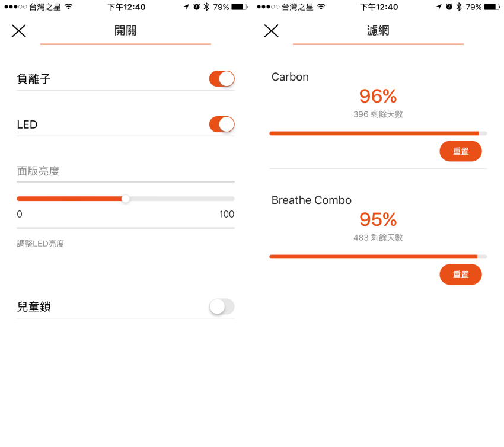Screen dimensions: 504x447
Task: Click the 面版亮度 slider handle
Action: pos(126,199)
